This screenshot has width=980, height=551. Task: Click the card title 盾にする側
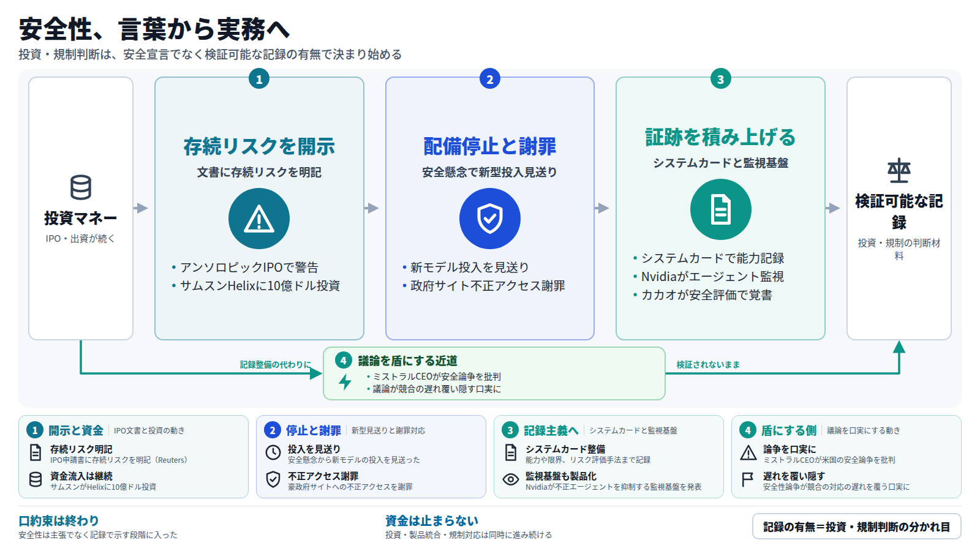pos(789,430)
